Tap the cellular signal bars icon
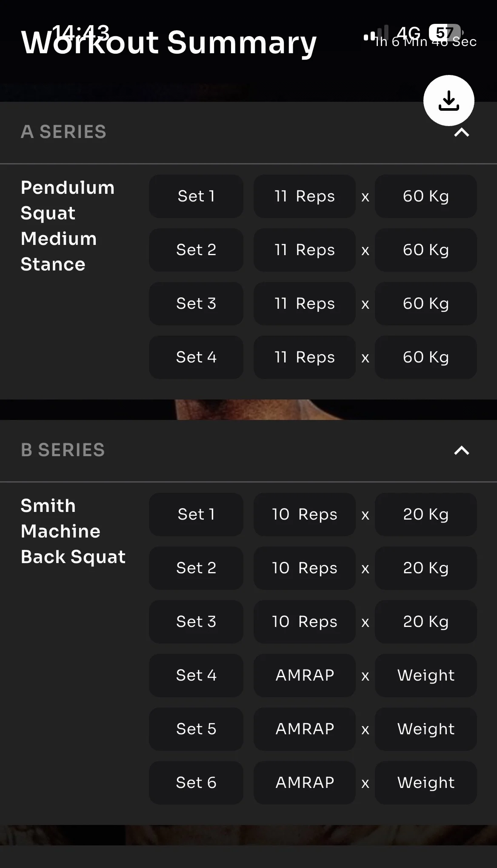 tap(376, 33)
